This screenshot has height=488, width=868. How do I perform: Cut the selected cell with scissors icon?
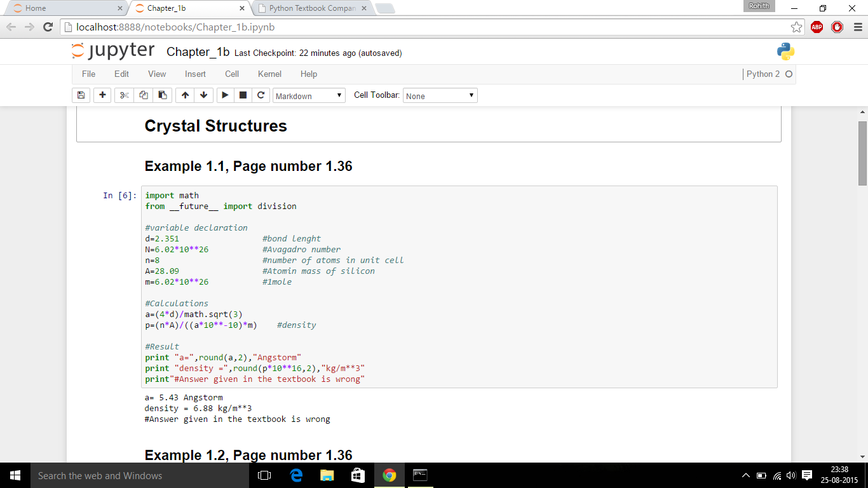(x=124, y=95)
